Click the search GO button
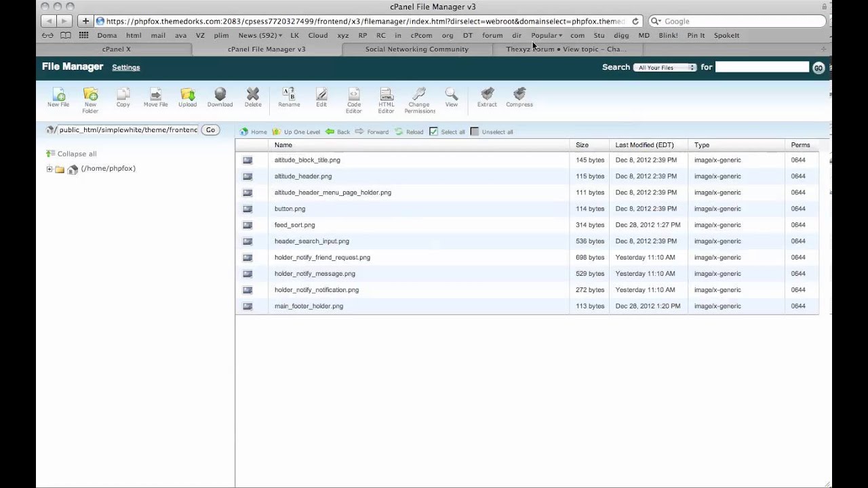Screen dimensions: 868x488 [x=818, y=67]
